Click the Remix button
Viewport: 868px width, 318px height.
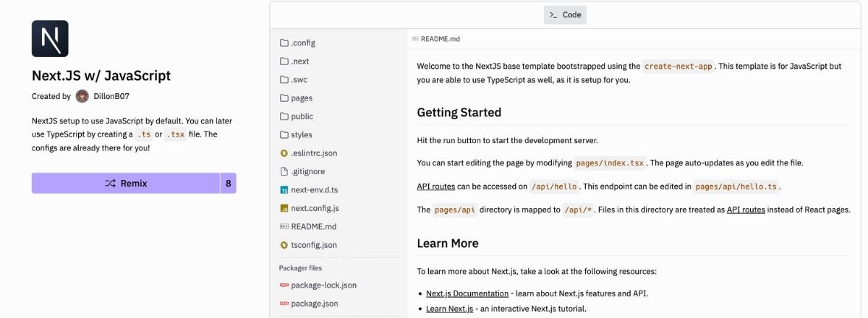coord(126,184)
